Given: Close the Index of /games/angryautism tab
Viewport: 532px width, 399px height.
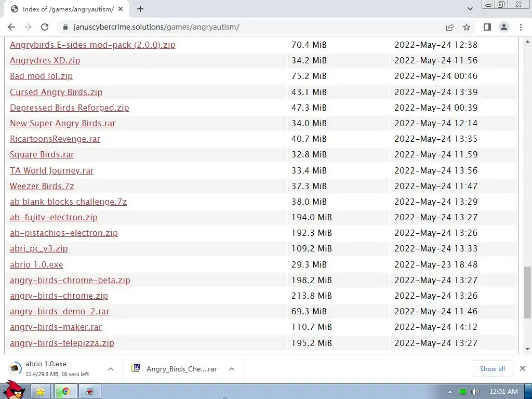Looking at the screenshot, I should coord(121,9).
